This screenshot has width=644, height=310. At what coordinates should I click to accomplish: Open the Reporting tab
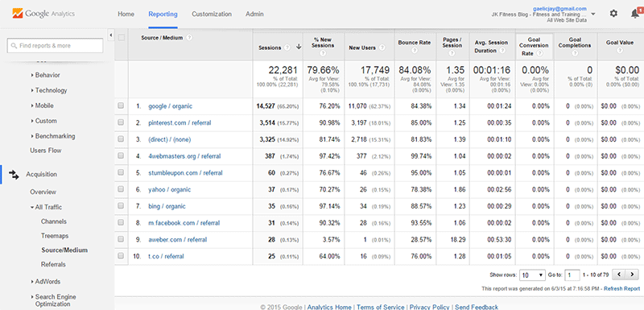[163, 14]
